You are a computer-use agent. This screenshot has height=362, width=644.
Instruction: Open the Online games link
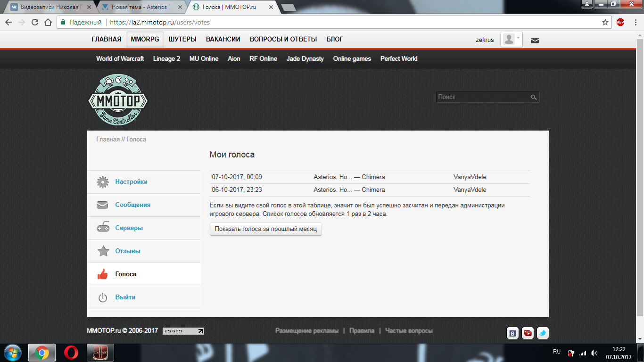[x=352, y=59]
